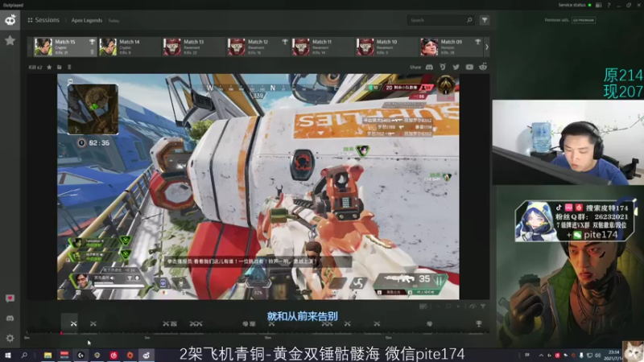Screen dimensions: 644x362
Task: Jump to trophy victory marker on timeline
Action: click(478, 324)
